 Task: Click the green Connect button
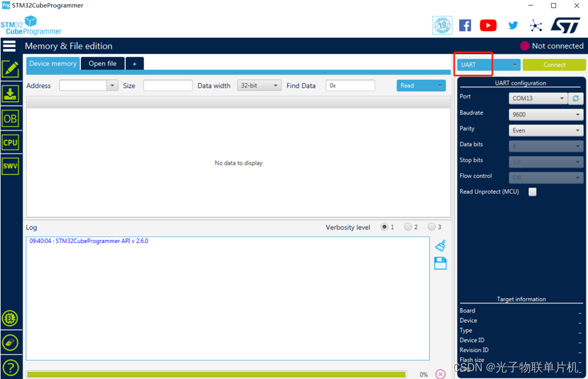pyautogui.click(x=554, y=65)
